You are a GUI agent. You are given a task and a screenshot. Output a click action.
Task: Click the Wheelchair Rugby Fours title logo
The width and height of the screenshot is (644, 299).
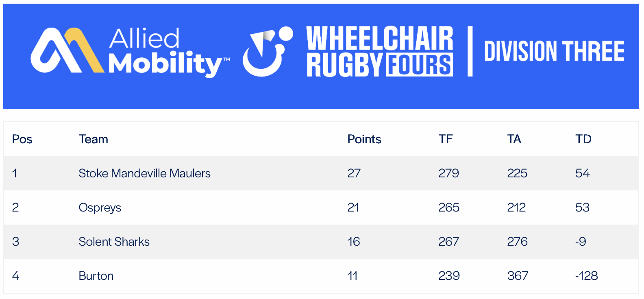[x=380, y=51]
